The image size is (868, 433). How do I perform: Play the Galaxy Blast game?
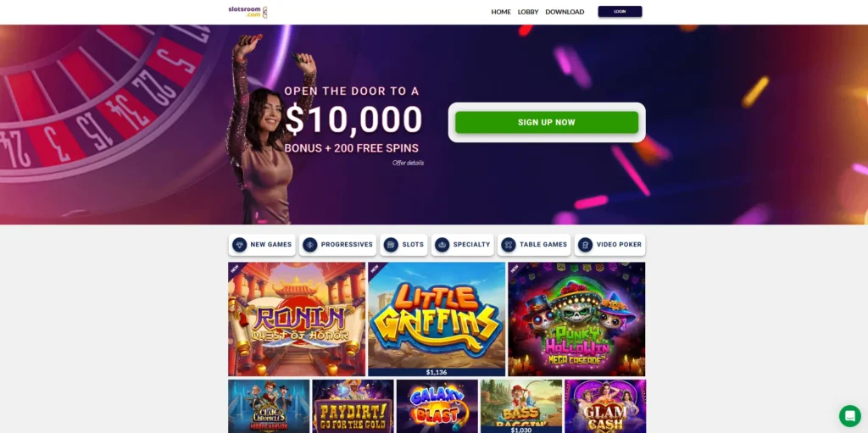point(437,406)
